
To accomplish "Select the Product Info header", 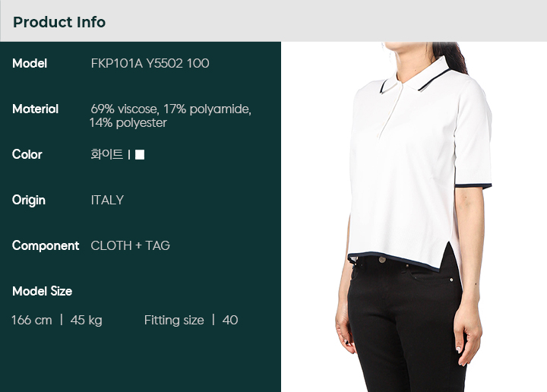I will [59, 22].
